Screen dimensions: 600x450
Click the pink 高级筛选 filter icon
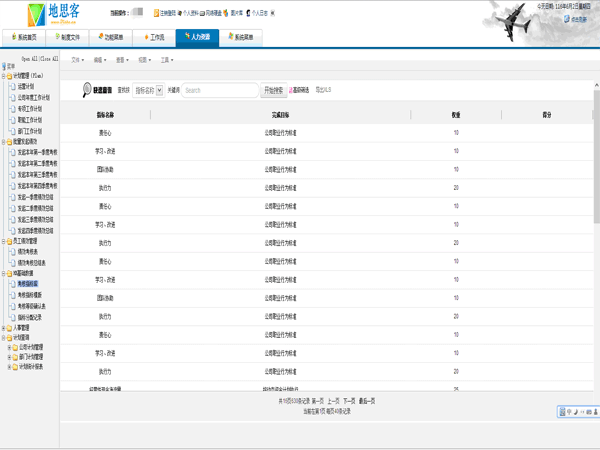point(290,90)
